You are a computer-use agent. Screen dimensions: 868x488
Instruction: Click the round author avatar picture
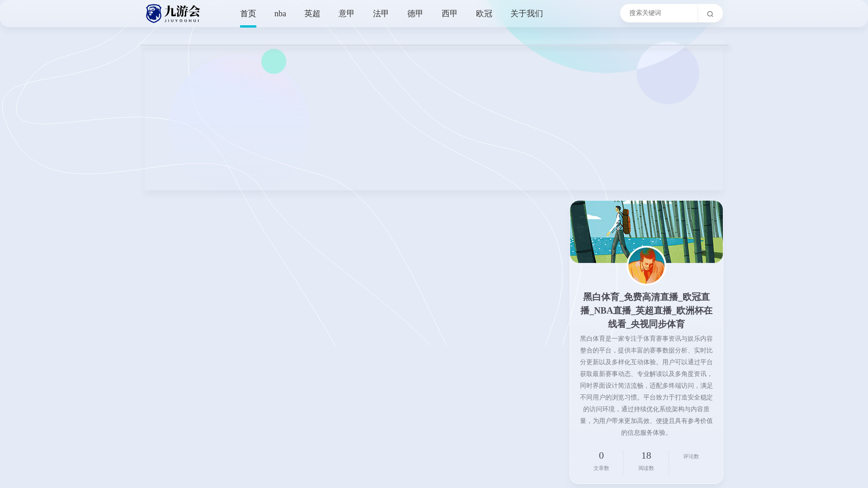tap(646, 266)
